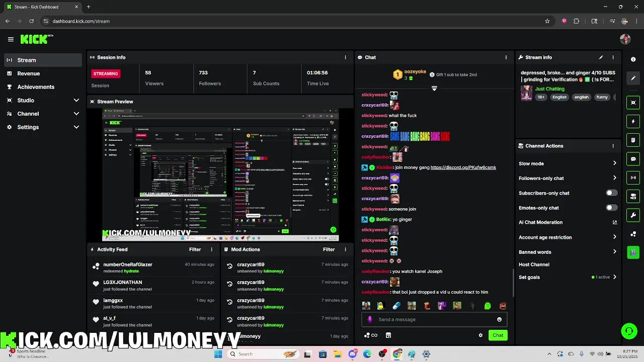Click the purple microphone icon in chat input

click(x=370, y=319)
